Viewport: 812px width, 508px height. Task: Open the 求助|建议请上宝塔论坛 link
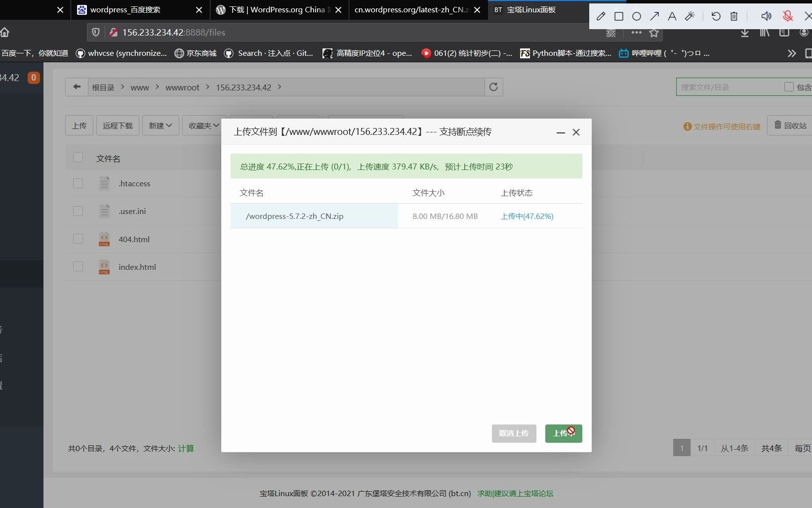[x=515, y=493]
